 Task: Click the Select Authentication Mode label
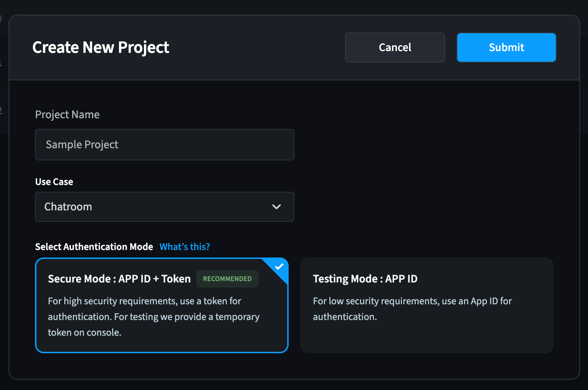point(94,247)
